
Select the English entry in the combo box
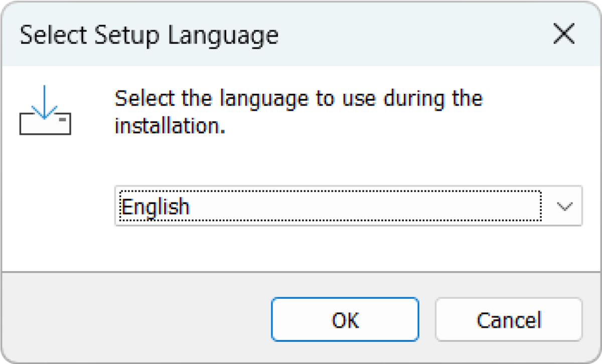157,206
